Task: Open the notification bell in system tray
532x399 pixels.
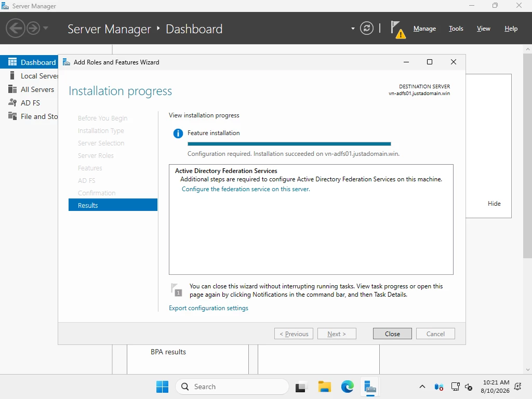Action: [518, 387]
